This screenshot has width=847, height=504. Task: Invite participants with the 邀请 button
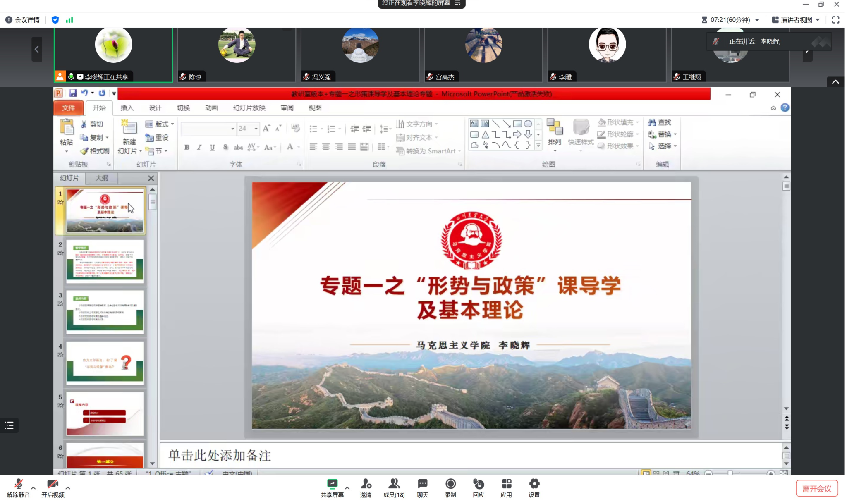366,487
